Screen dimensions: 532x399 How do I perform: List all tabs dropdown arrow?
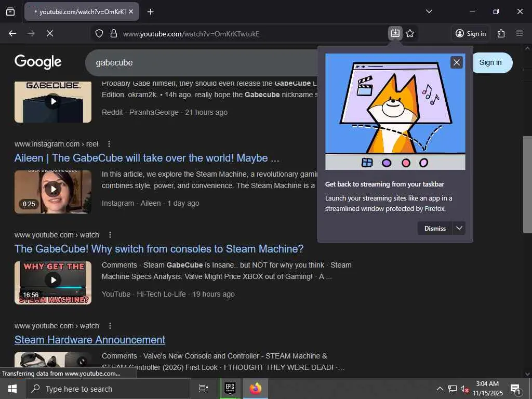[x=429, y=11]
